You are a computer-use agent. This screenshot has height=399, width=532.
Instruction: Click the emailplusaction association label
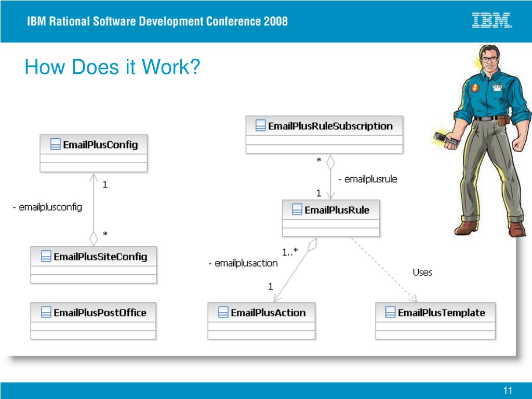243,263
